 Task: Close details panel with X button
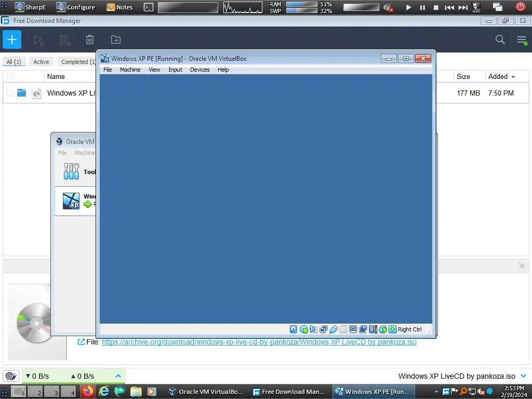click(522, 265)
